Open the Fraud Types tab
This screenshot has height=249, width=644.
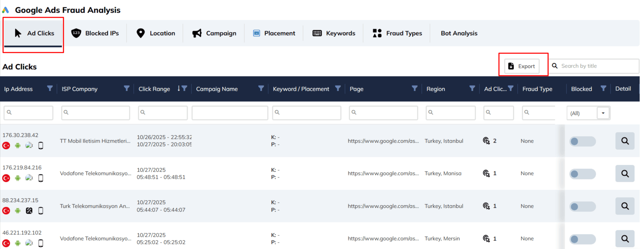[397, 33]
